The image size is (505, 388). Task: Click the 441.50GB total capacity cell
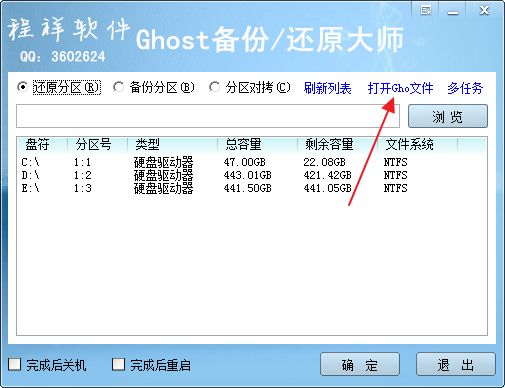coord(248,188)
